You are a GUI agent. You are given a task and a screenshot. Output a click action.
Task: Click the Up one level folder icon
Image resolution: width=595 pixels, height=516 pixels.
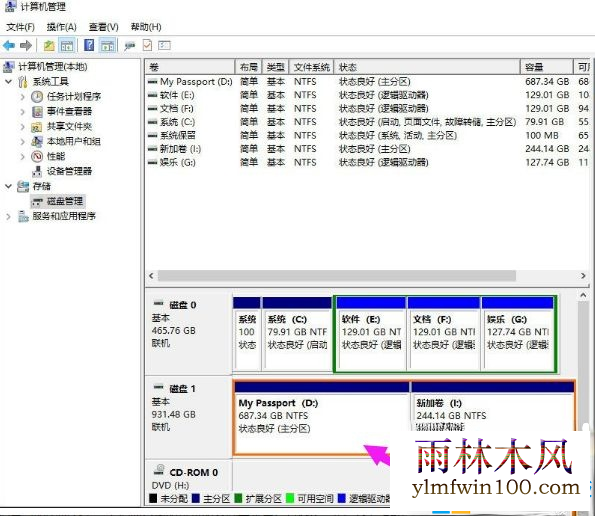49,46
